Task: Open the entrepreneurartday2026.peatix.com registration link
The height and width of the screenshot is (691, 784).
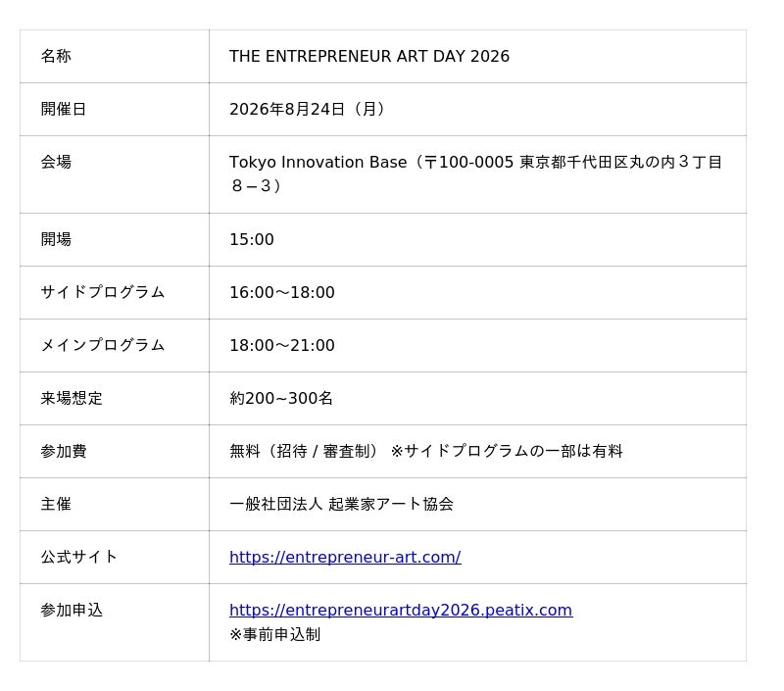Action: (x=401, y=610)
